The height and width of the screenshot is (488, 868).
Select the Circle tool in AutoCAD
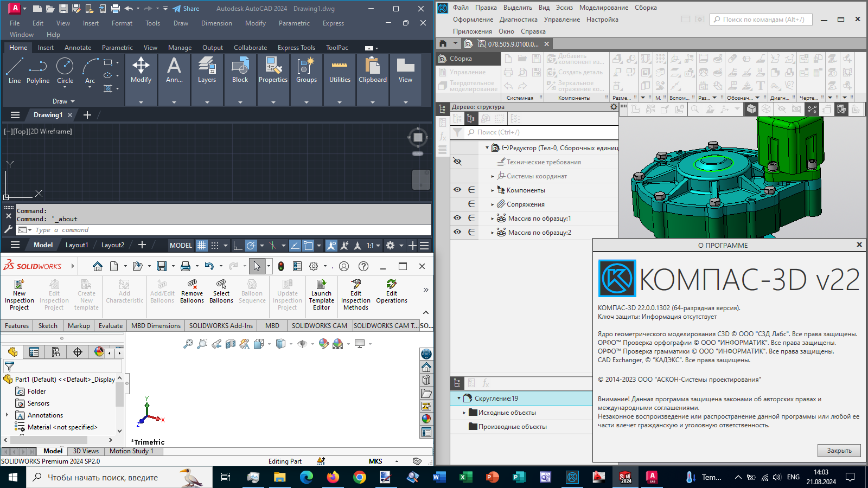coord(65,71)
